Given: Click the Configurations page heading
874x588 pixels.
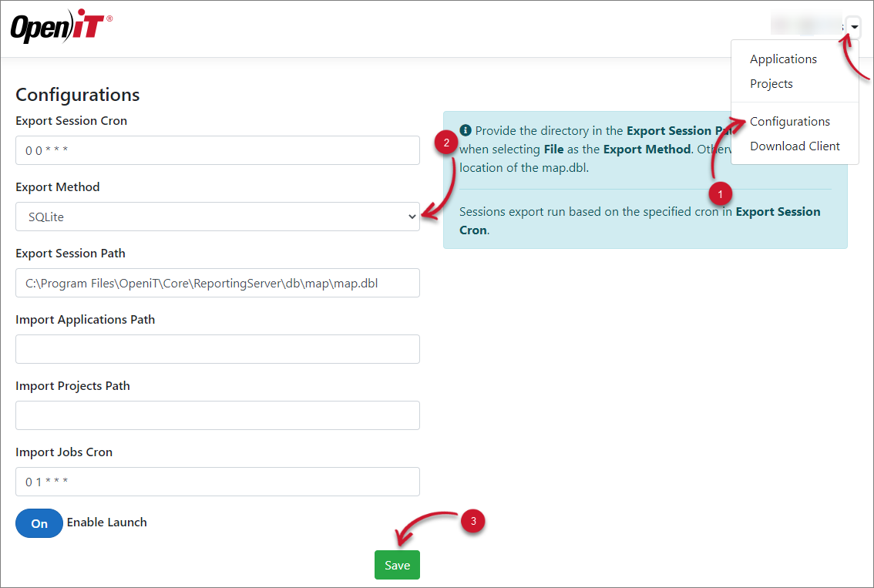Looking at the screenshot, I should tap(77, 94).
